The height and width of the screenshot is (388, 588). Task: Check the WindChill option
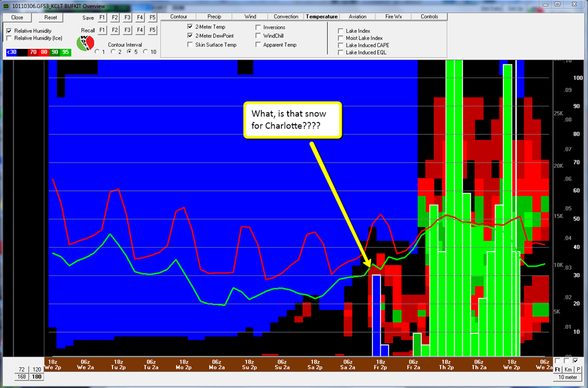coord(258,36)
